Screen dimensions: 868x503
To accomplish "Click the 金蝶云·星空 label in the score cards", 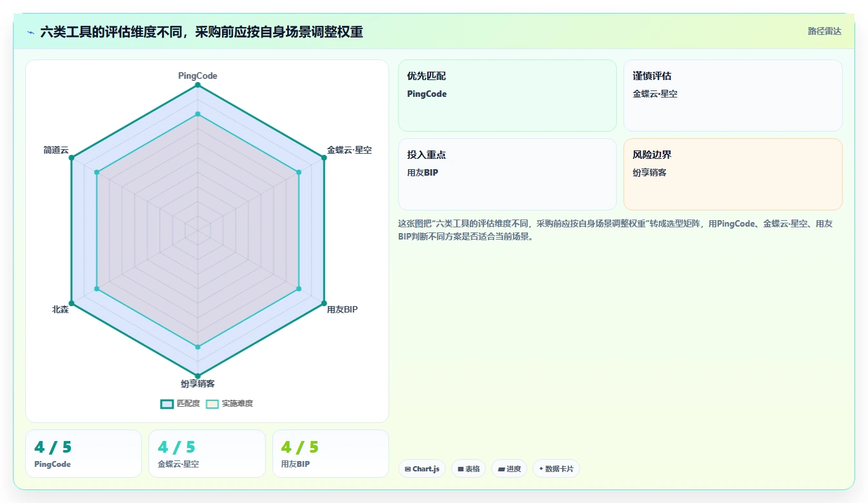I will pyautogui.click(x=178, y=464).
